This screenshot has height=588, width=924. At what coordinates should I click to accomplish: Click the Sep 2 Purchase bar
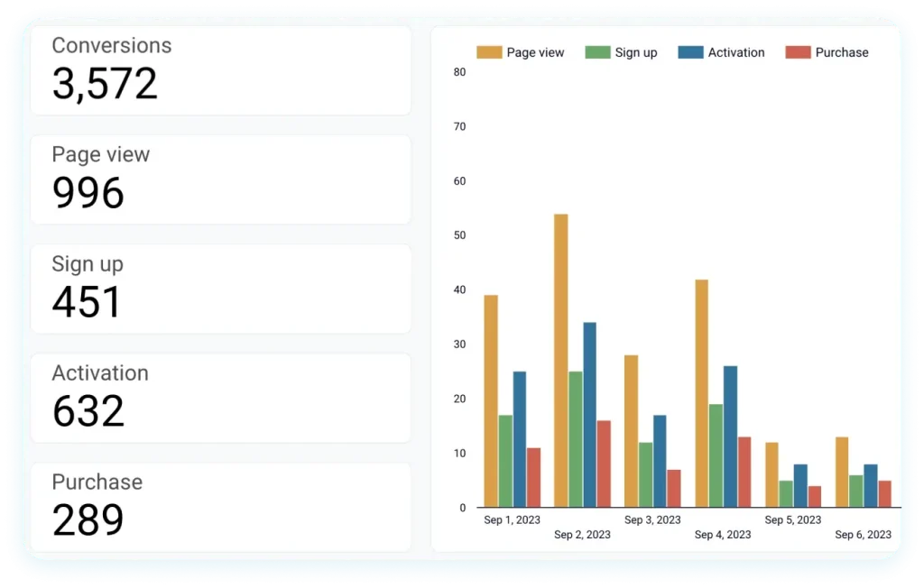tap(604, 464)
